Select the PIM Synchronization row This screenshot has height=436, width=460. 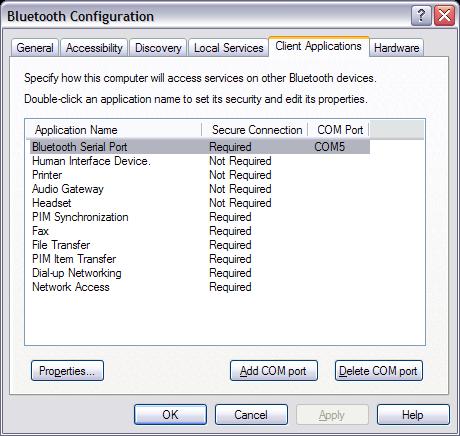[x=200, y=217]
